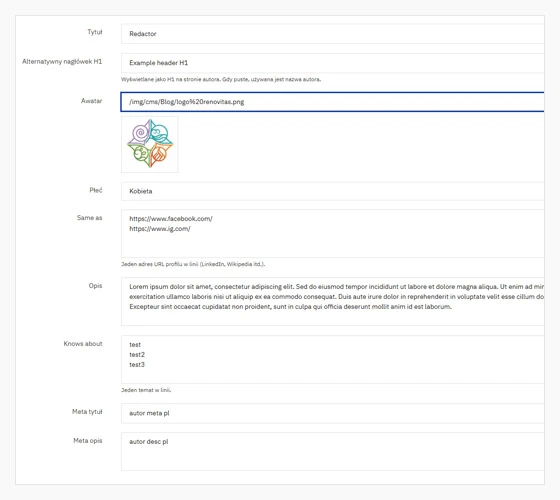Click the 'test2' line in Knows about

pos(137,355)
